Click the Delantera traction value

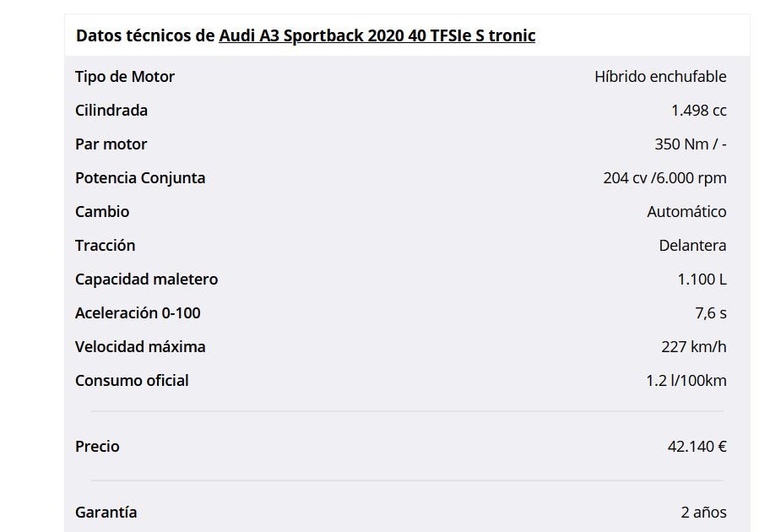click(692, 246)
